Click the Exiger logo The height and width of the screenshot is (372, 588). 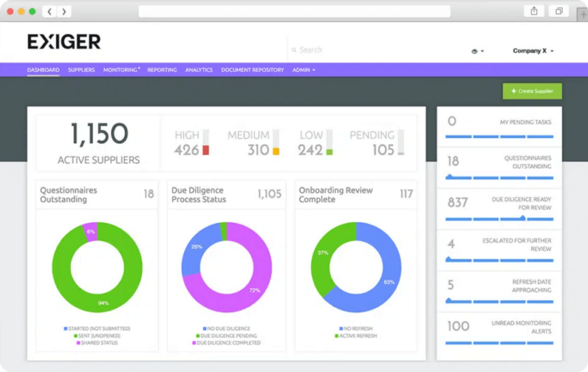[64, 42]
